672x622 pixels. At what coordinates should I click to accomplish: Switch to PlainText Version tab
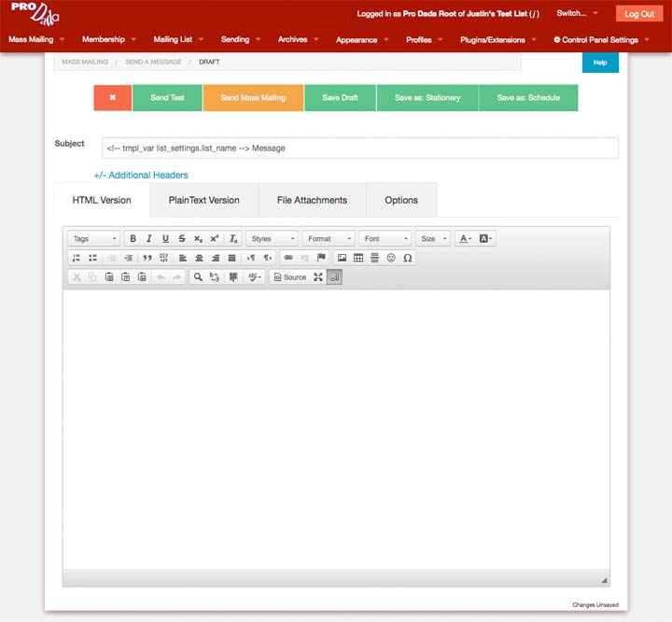[x=203, y=200]
